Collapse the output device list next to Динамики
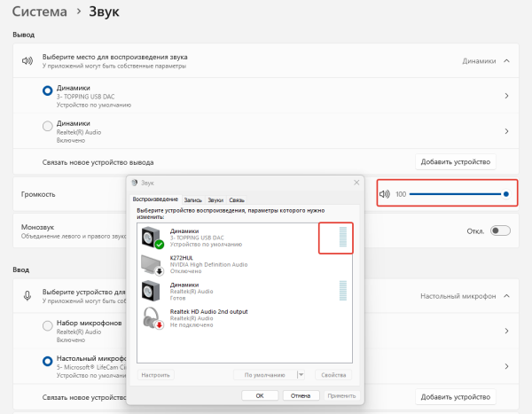 tap(506, 61)
